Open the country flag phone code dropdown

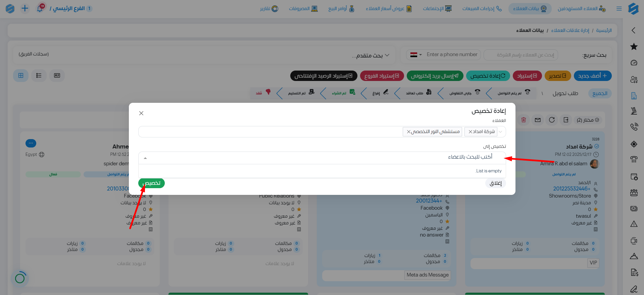click(x=416, y=55)
